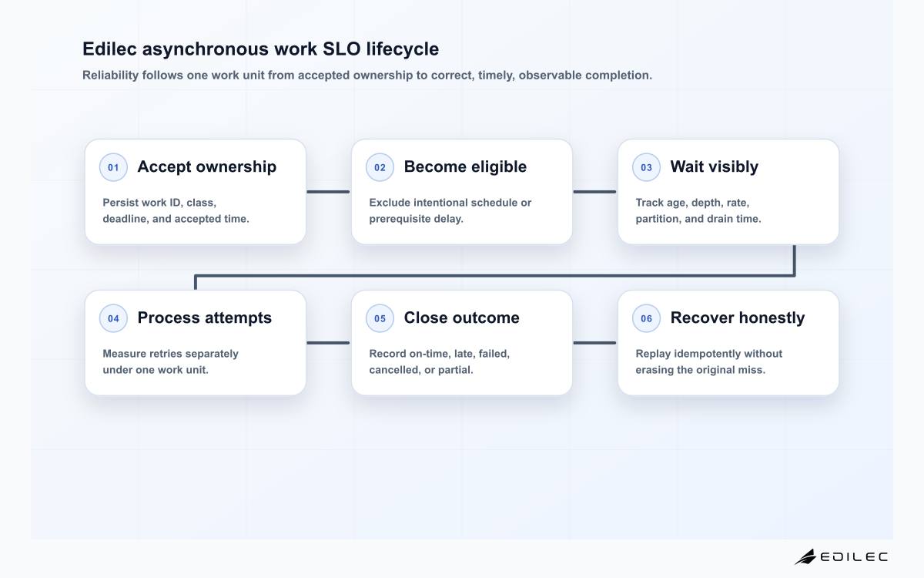This screenshot has height=578, width=924.
Task: Select the 'Recover honestly' heading
Action: pos(737,318)
